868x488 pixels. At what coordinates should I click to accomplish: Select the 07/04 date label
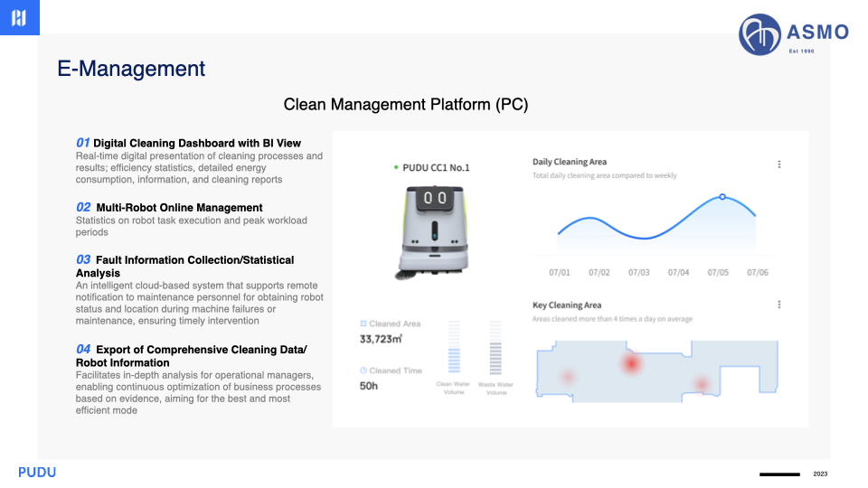coord(678,273)
